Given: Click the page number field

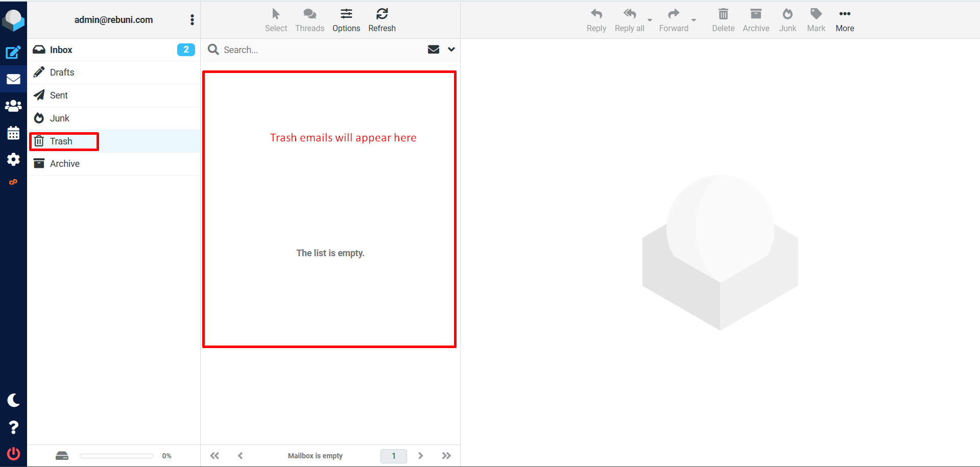Looking at the screenshot, I should pos(393,456).
